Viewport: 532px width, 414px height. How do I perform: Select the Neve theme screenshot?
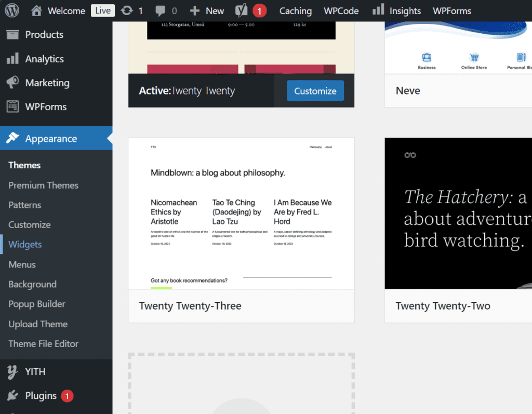point(458,47)
